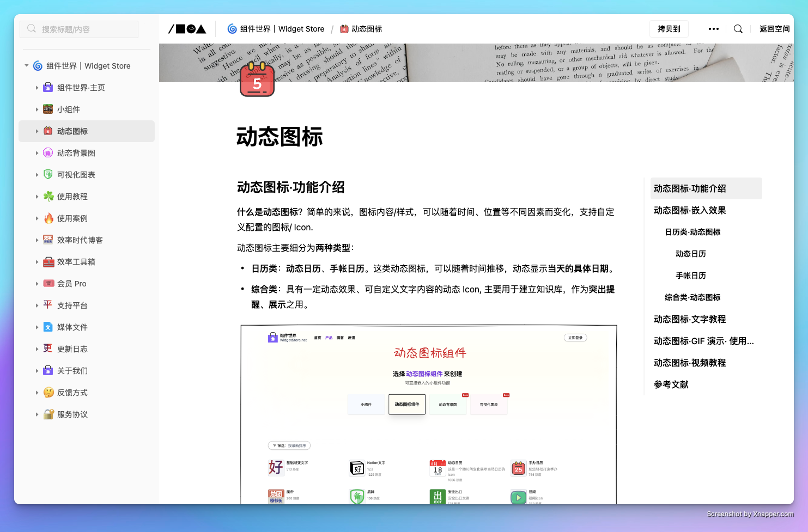808x532 pixels.
Task: Click the 拷贝到 button in top bar
Action: point(669,28)
